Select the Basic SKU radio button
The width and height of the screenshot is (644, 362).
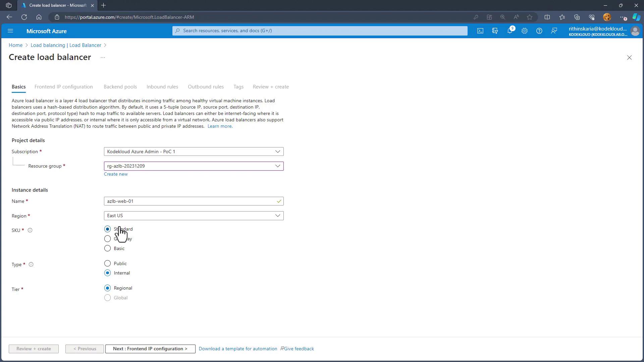[x=107, y=248]
